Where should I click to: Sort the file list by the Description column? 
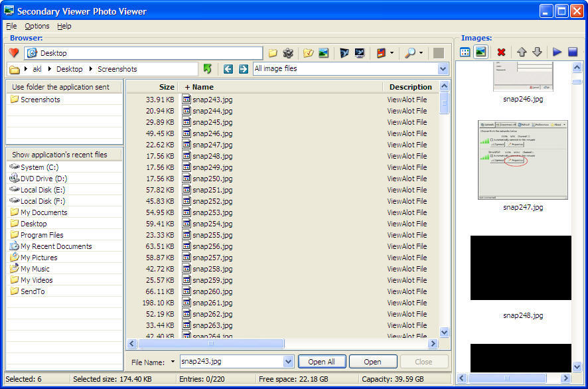coord(411,87)
